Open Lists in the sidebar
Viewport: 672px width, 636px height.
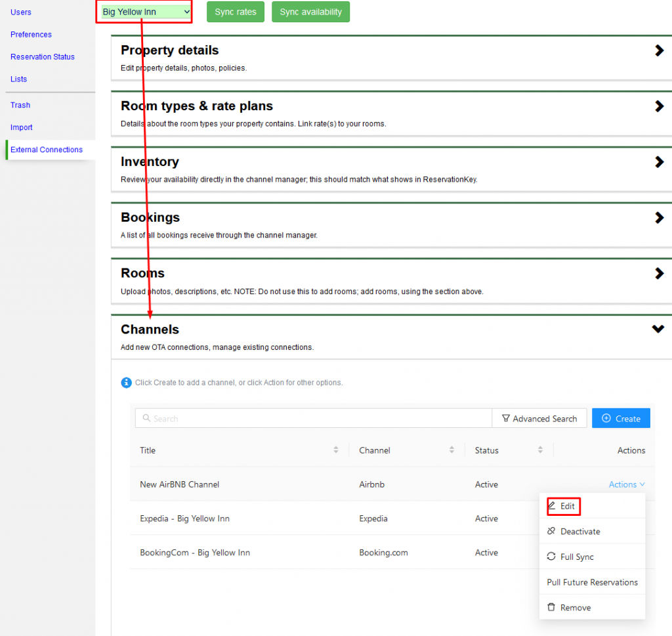pyautogui.click(x=19, y=79)
